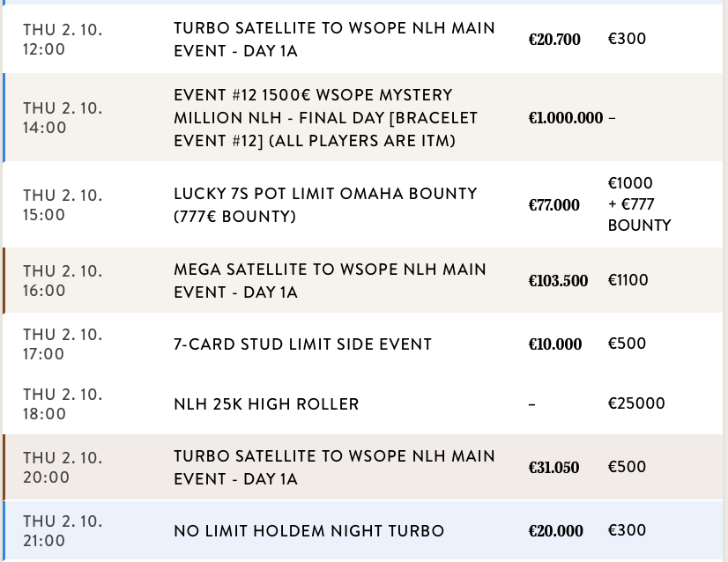Click the €1.000.000 guaranteed prize

click(x=565, y=118)
